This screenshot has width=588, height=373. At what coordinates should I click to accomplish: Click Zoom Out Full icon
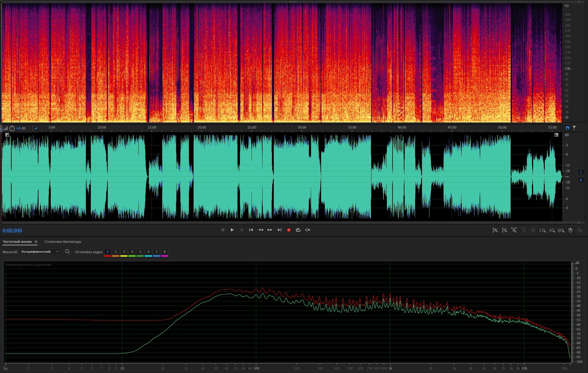click(533, 230)
